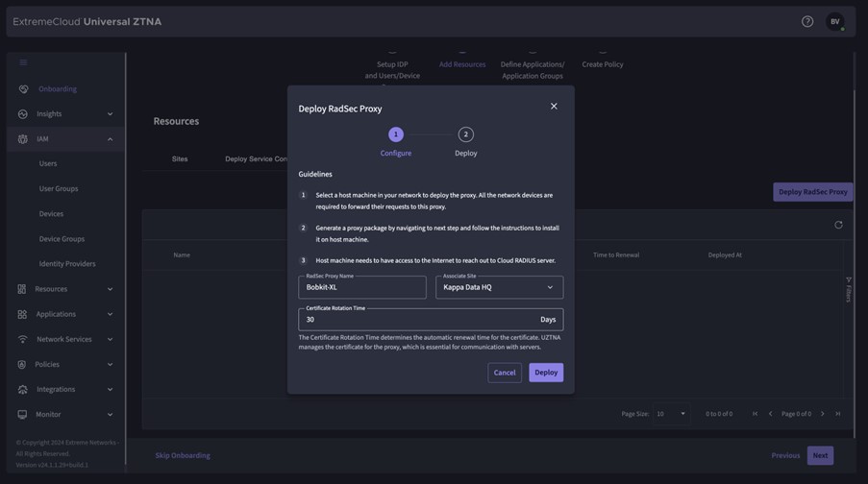Open the Page Size dropdown
This screenshot has height=484, width=868.
[671, 414]
